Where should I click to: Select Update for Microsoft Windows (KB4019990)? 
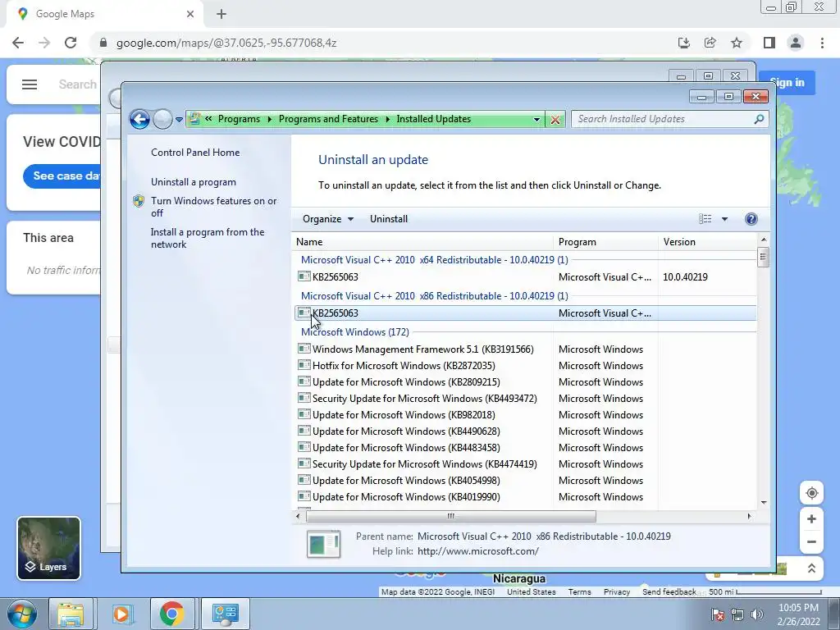tap(525, 497)
